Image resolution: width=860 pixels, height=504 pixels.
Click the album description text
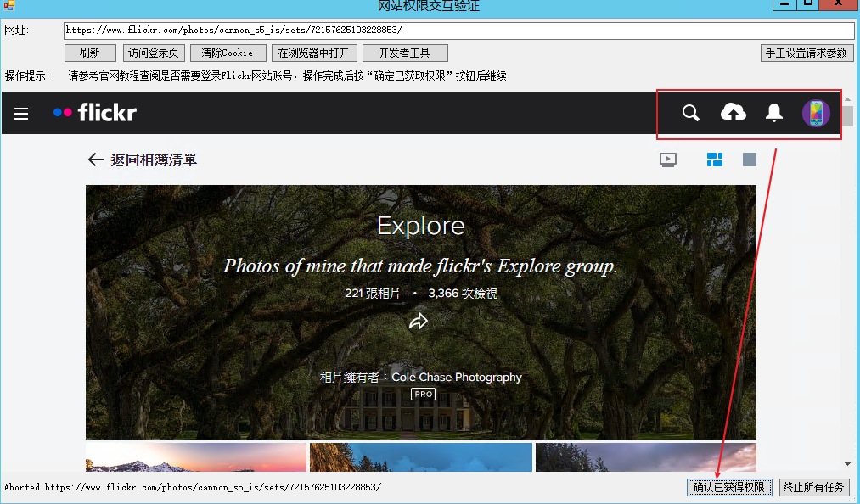coord(420,266)
